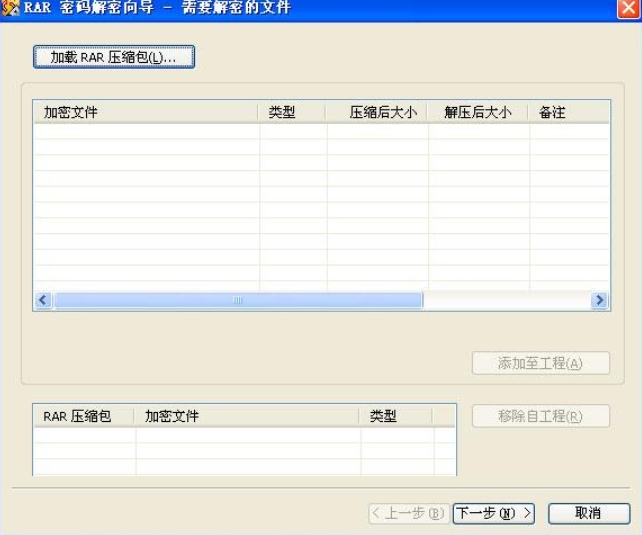Click the 类型 column header in upper list
The height and width of the screenshot is (535, 642).
click(x=292, y=112)
